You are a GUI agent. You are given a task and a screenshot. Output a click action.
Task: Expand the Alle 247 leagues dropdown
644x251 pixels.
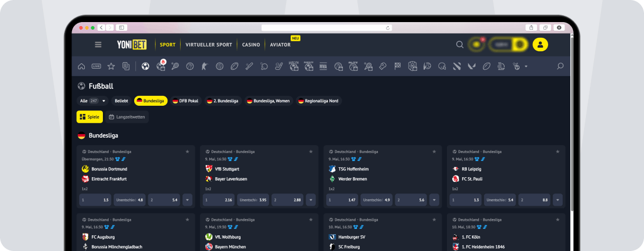tap(92, 101)
